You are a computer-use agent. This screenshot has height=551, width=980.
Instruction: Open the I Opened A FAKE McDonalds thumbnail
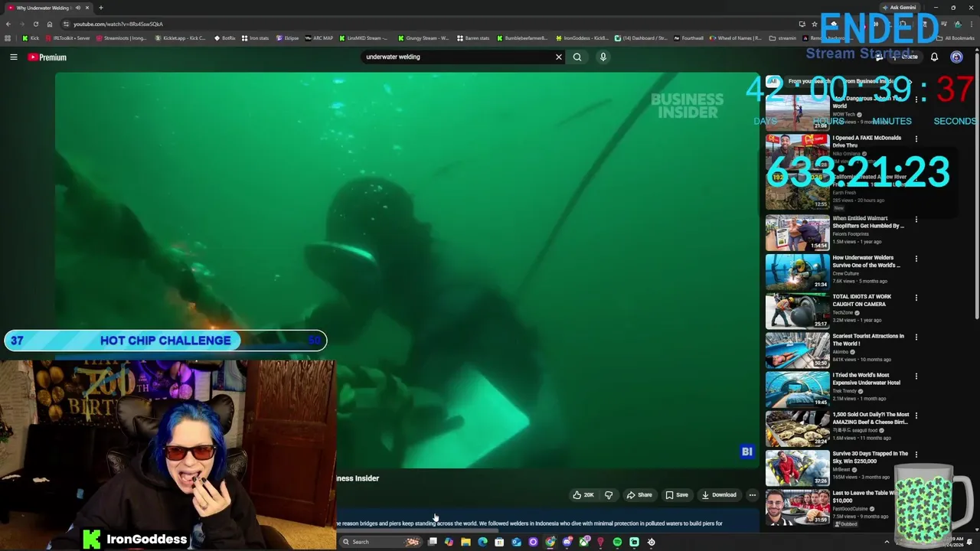[x=797, y=153]
